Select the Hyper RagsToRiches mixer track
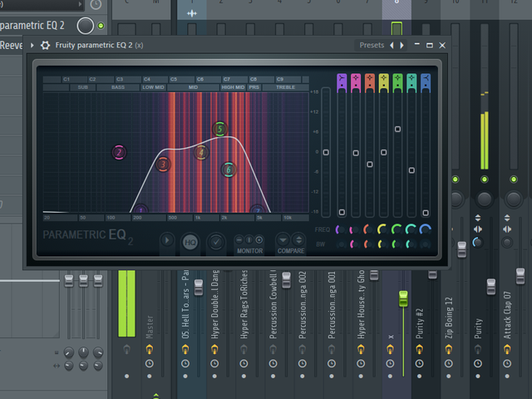Viewport: 532px width, 399px height. click(244, 305)
